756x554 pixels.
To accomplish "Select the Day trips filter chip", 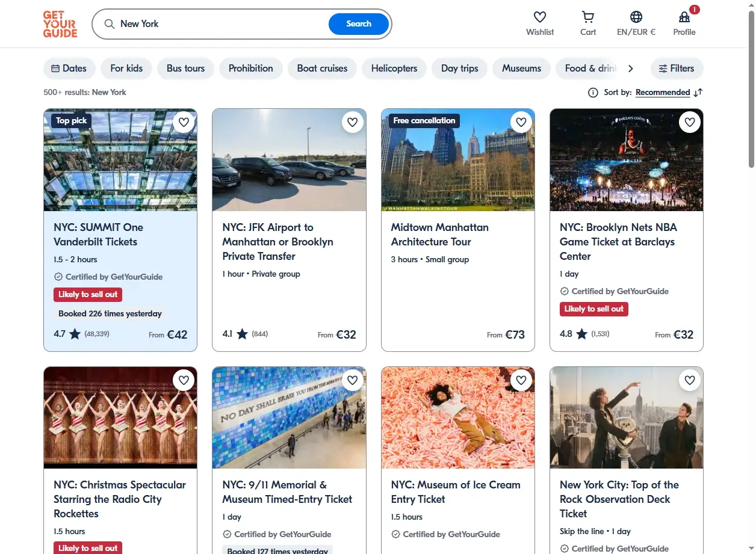I will coord(460,69).
